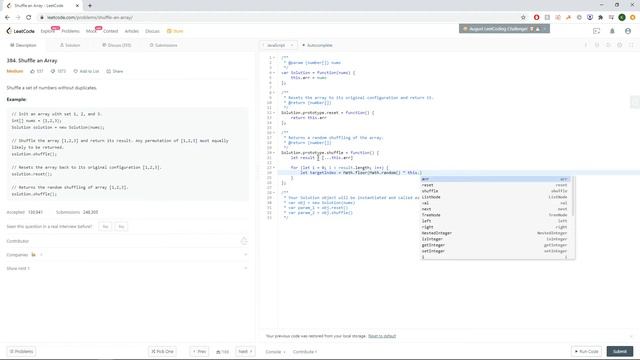Open new browser tab with plus icon
The height and width of the screenshot is (360, 640).
coord(90,6)
